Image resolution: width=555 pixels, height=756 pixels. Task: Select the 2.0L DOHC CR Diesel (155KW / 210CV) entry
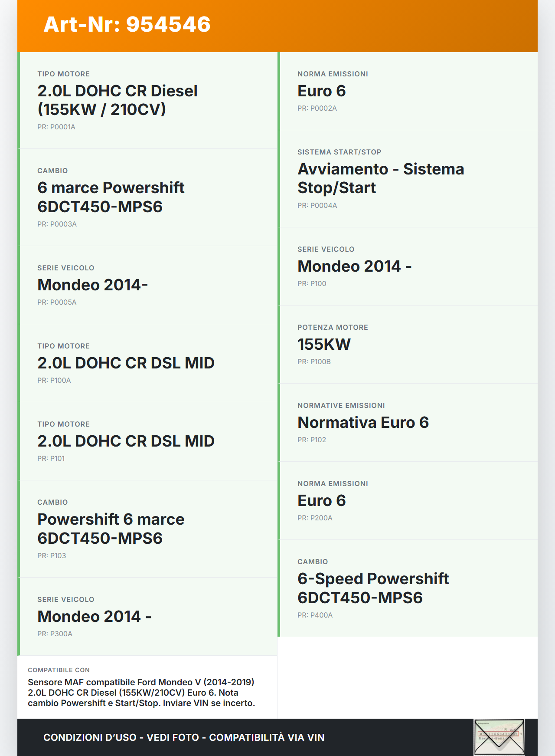click(118, 100)
